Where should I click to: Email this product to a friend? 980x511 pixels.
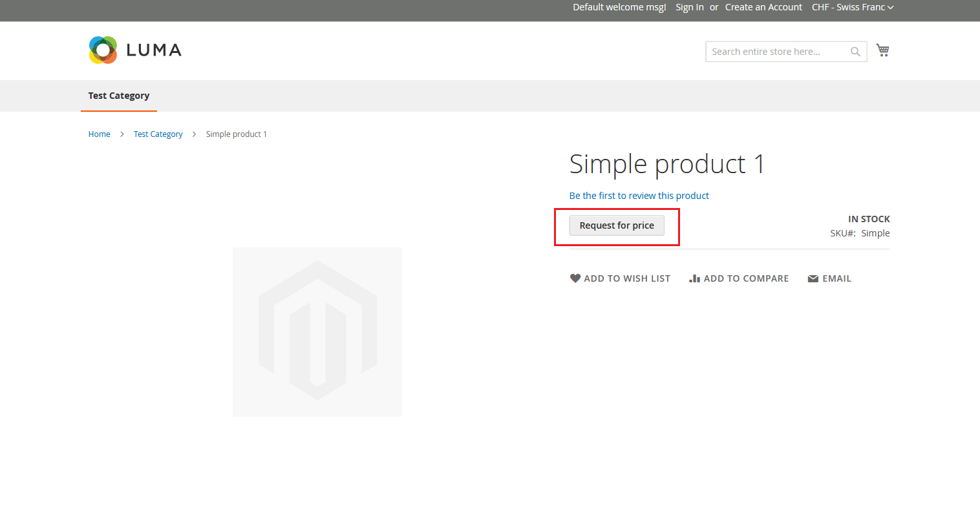(829, 278)
